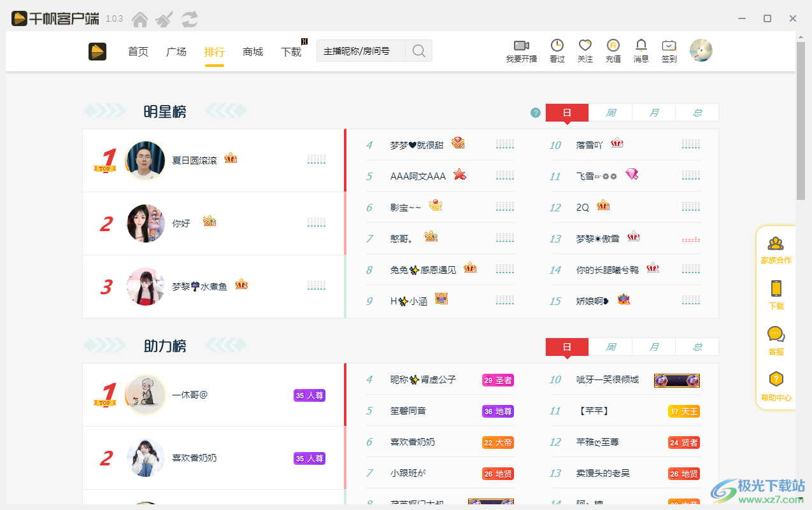
Task: Click the 17 天王 level badge
Action: pyautogui.click(x=684, y=411)
